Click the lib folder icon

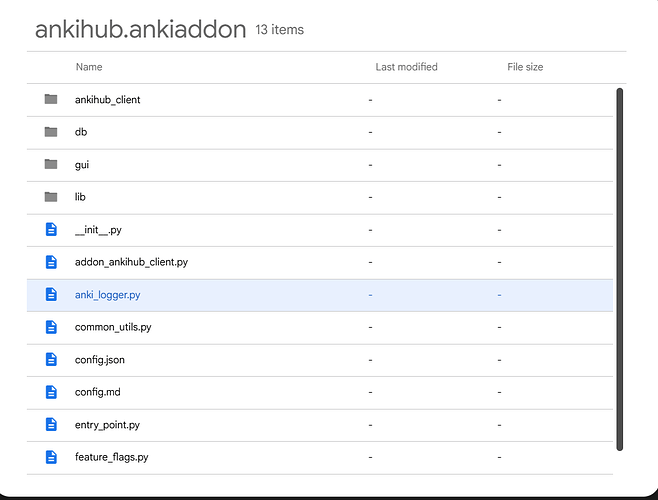51,197
